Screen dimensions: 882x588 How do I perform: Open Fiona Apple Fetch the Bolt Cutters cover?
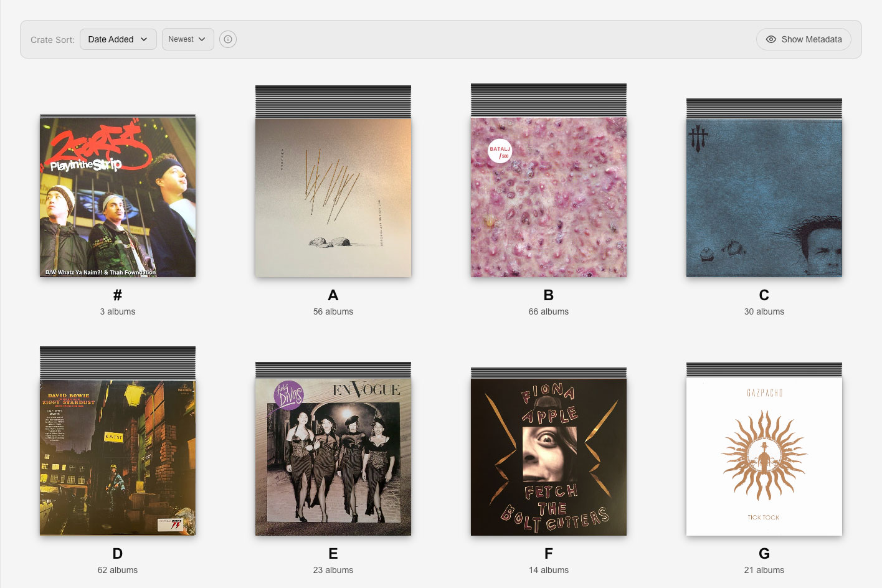(549, 457)
